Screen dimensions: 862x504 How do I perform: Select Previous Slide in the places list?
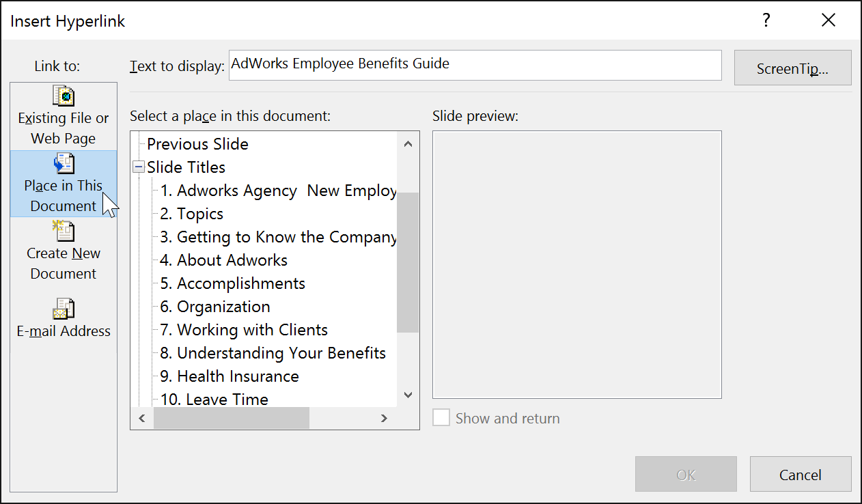(x=197, y=143)
